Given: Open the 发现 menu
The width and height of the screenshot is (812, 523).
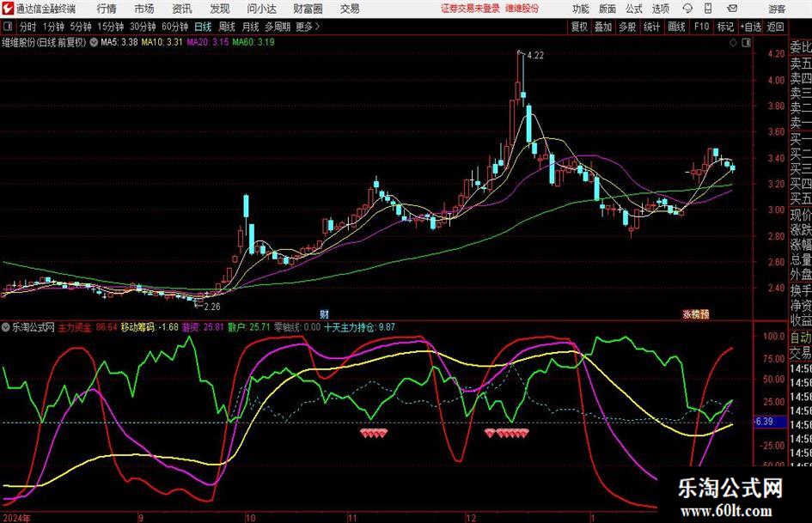Looking at the screenshot, I should coord(220,9).
